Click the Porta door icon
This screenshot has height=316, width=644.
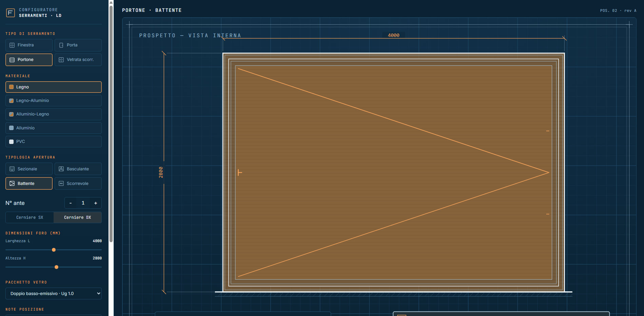pyautogui.click(x=61, y=45)
